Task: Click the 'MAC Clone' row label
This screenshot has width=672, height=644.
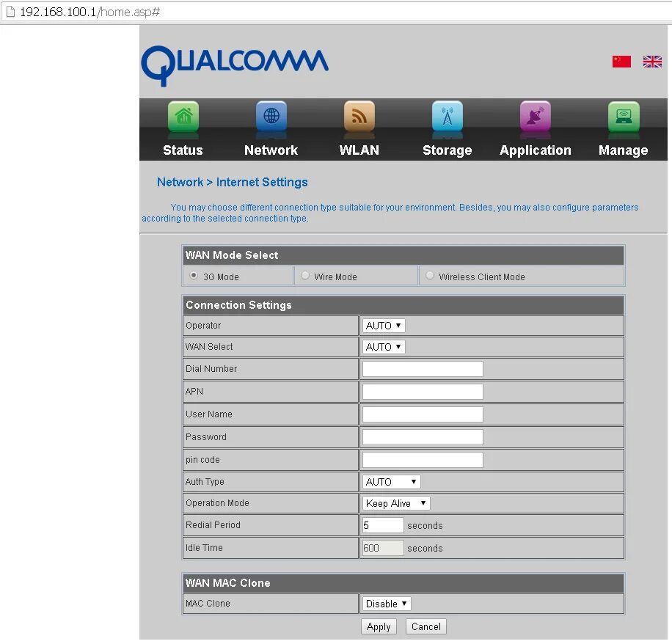Action: point(208,604)
